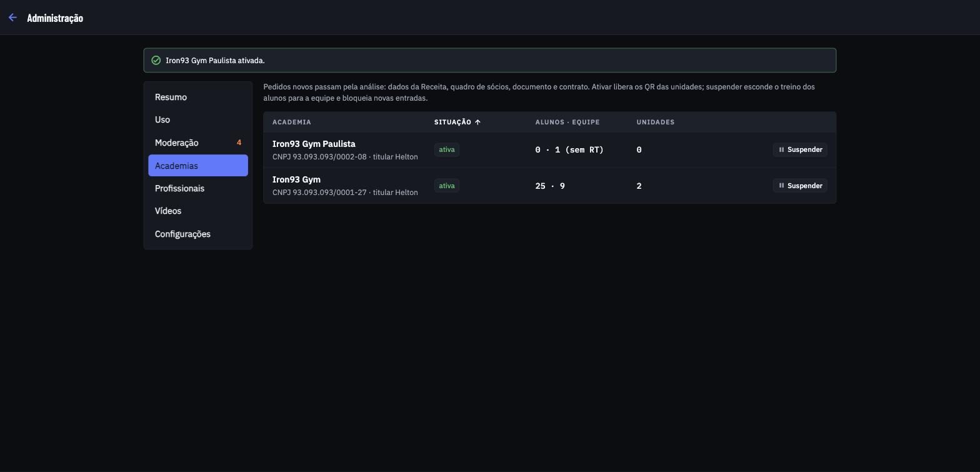
Task: Open the Iron93 Gym Paulista row name
Action: point(314,144)
